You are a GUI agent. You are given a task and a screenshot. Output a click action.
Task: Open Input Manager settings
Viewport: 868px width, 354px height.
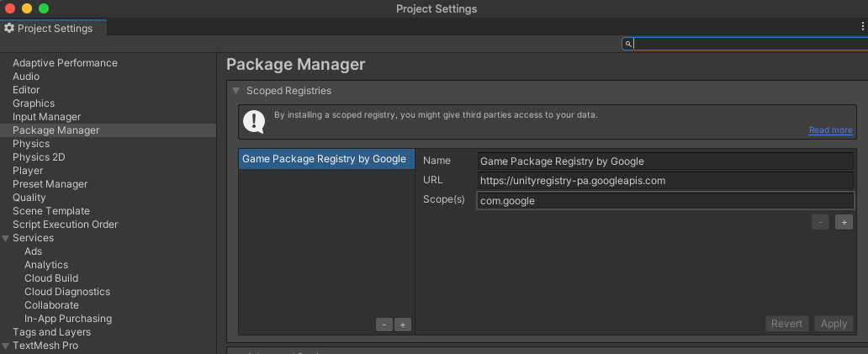[46, 117]
